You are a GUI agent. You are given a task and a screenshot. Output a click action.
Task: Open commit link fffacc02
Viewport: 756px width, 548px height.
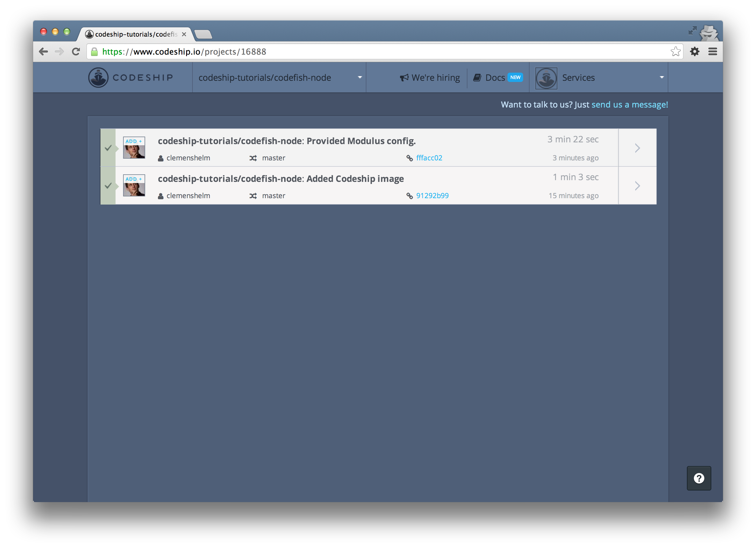[x=429, y=158]
